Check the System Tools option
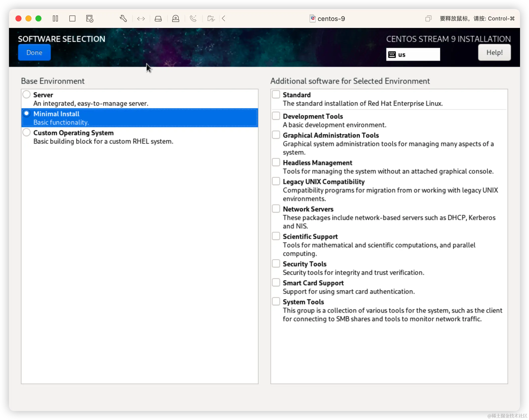 [276, 301]
